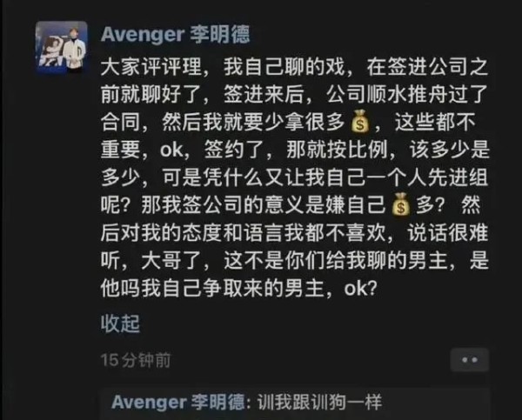This screenshot has height=420, width=522.
Task: Click the 顺水推舟 phrase in the post
Action: click(406, 95)
